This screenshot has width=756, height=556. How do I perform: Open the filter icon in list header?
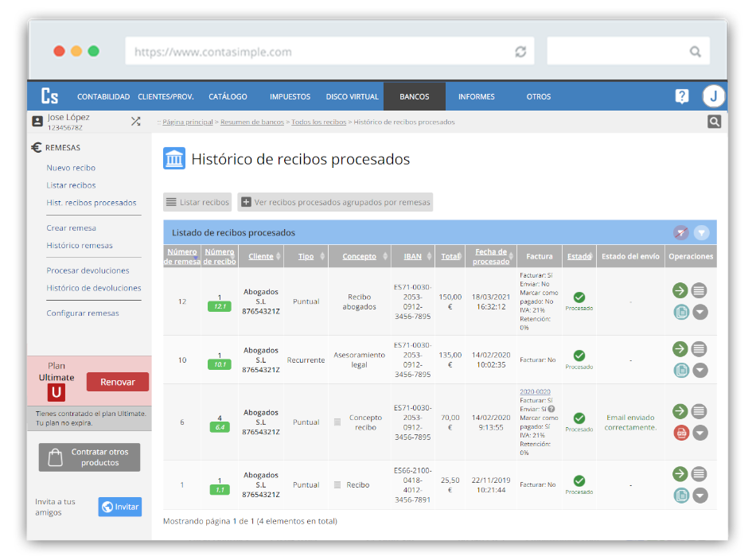pos(701,233)
